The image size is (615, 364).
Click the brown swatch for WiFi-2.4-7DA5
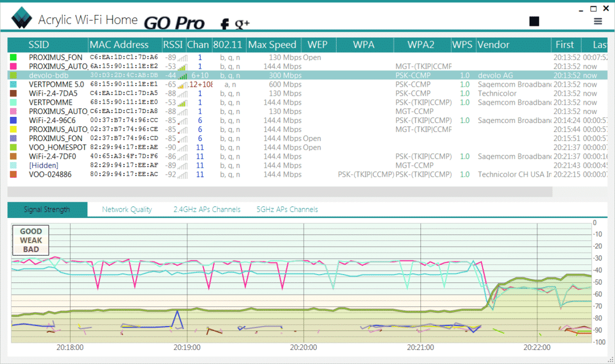[13, 93]
